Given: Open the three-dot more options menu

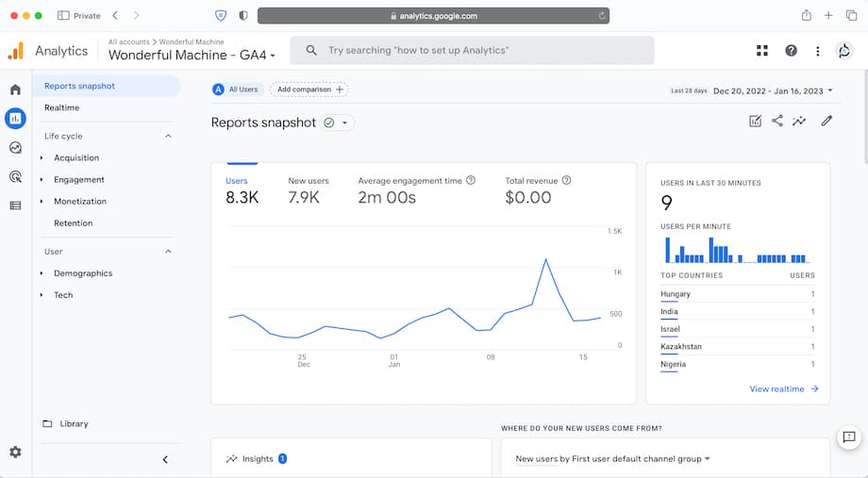Looking at the screenshot, I should pyautogui.click(x=818, y=51).
